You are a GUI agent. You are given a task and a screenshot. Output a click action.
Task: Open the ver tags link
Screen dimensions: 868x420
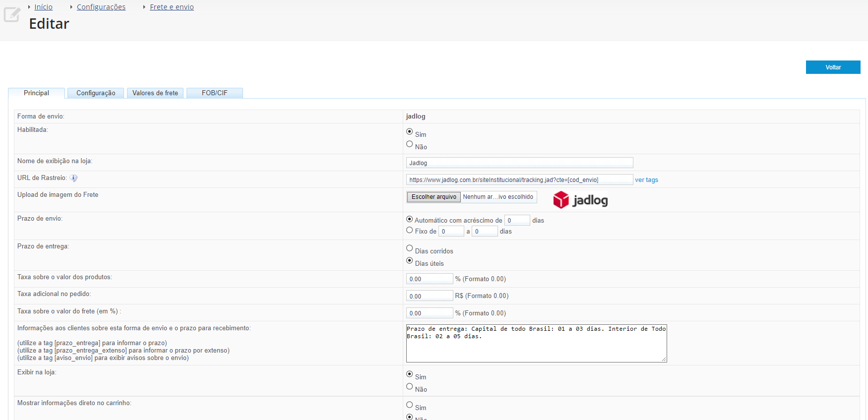tap(646, 180)
